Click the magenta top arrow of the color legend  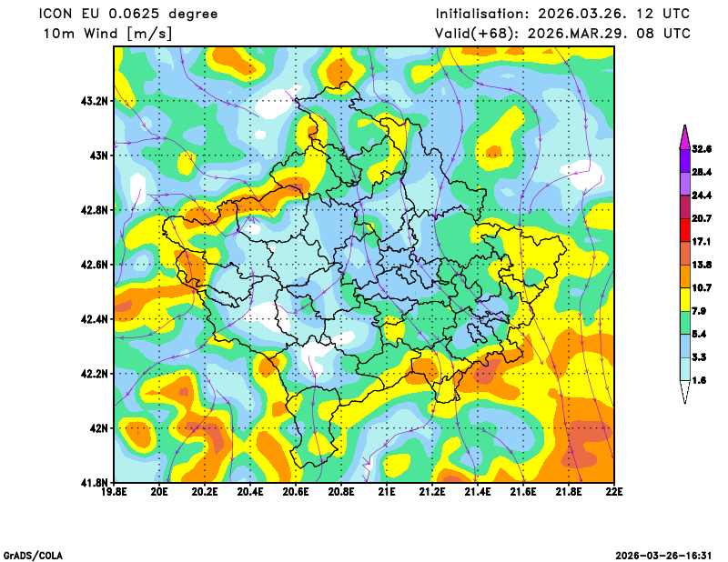click(x=684, y=136)
